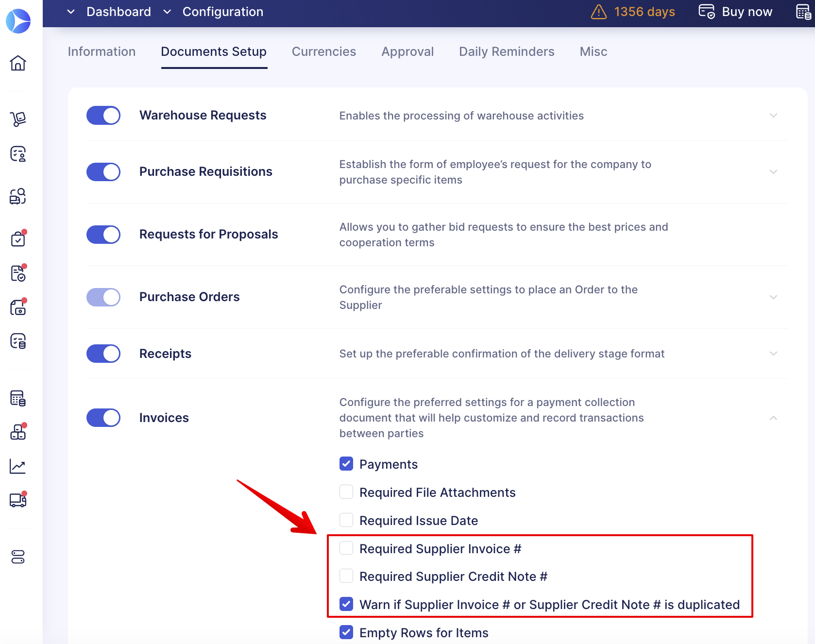815x644 pixels.
Task: Click the Precoro logo in the sidebar
Action: 18,21
